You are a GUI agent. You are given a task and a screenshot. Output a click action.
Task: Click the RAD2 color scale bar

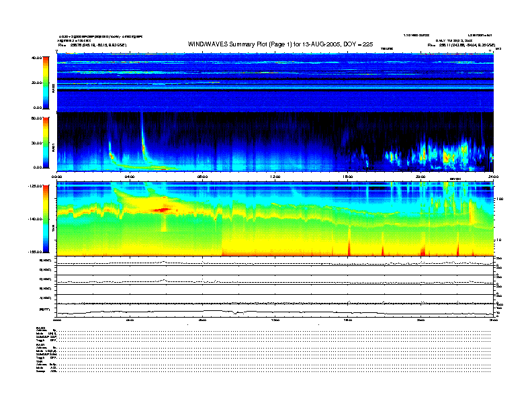coord(46,83)
